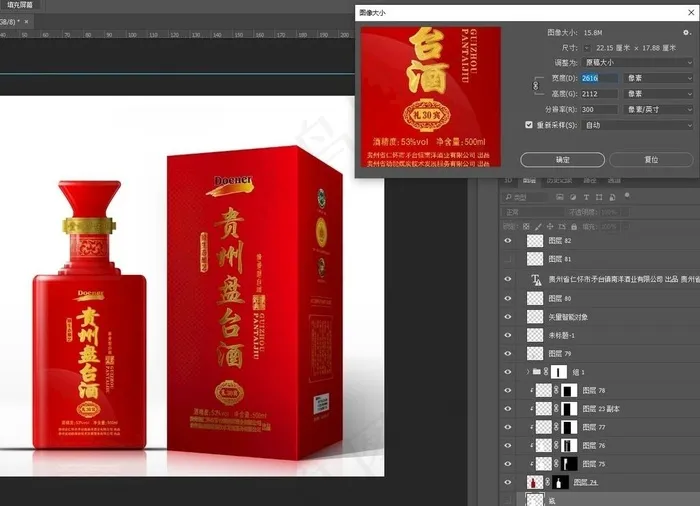Open the resample method 自动 dropdown
Image resolution: width=700 pixels, height=506 pixels.
click(638, 125)
